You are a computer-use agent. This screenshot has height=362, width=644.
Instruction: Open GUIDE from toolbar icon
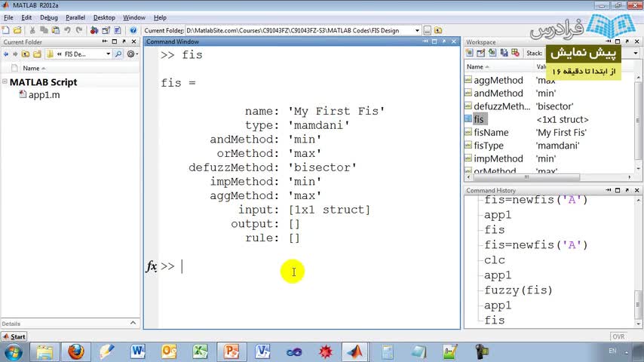106,30
